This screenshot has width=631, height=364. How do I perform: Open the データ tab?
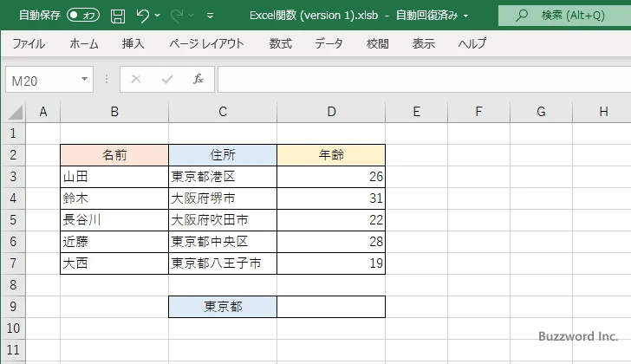pyautogui.click(x=329, y=43)
